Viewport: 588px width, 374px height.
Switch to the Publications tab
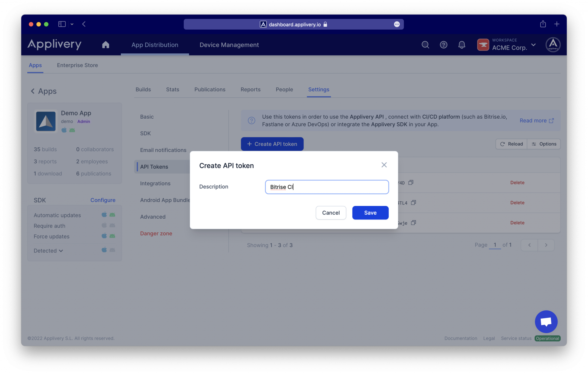pos(210,89)
